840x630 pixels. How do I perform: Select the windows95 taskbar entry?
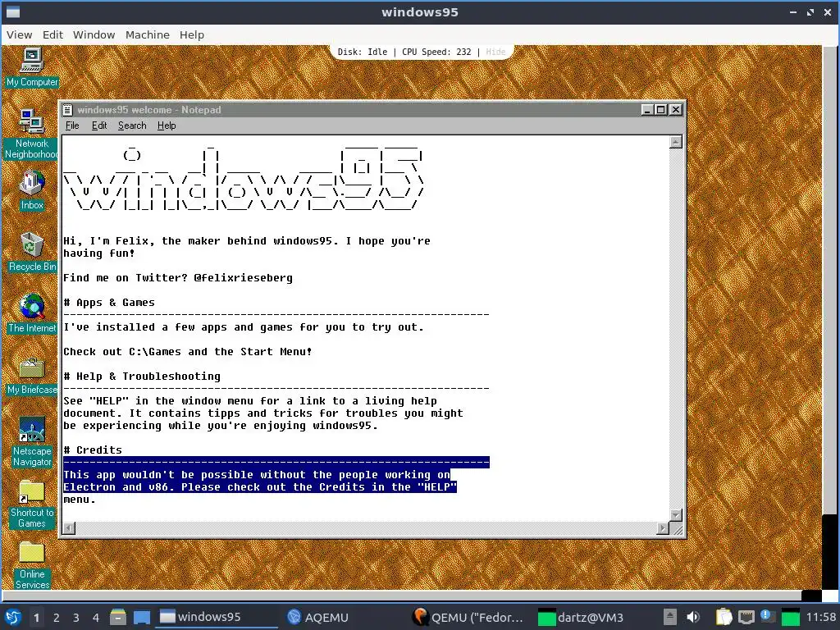[x=216, y=617]
